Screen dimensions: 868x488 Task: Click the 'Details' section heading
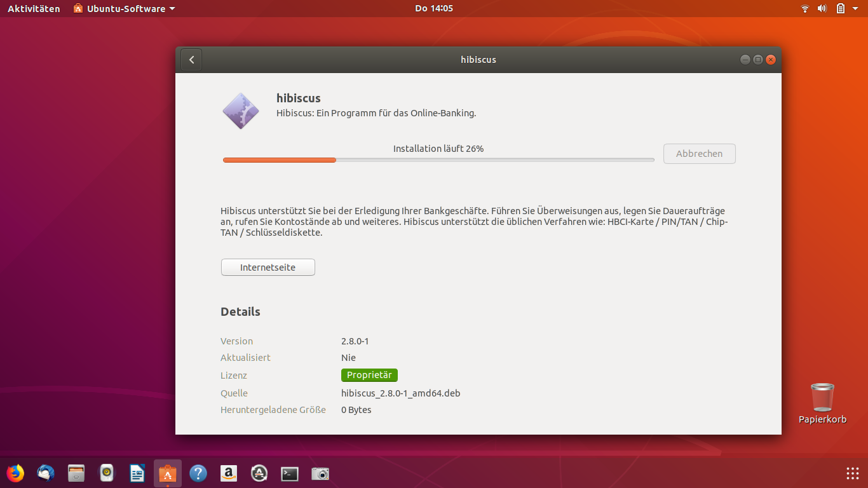[240, 312]
